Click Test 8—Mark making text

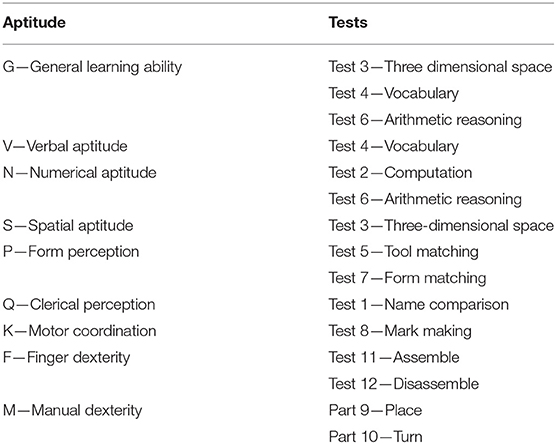tap(400, 331)
